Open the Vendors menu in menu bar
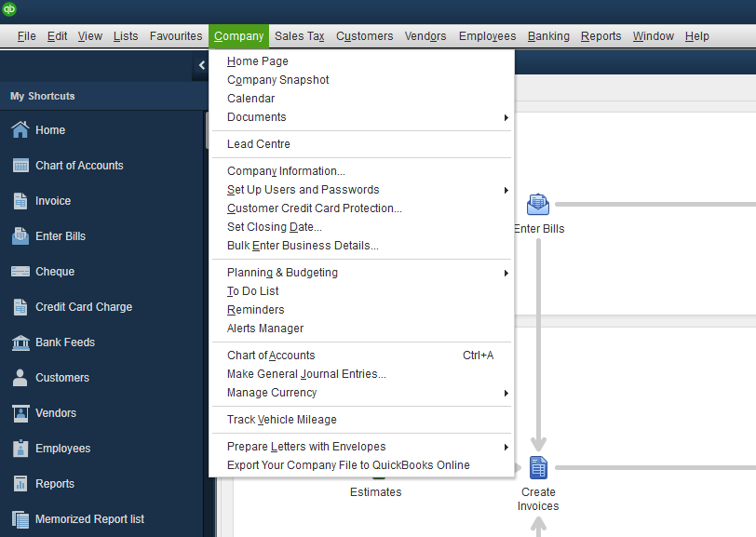The height and width of the screenshot is (537, 756). point(425,36)
